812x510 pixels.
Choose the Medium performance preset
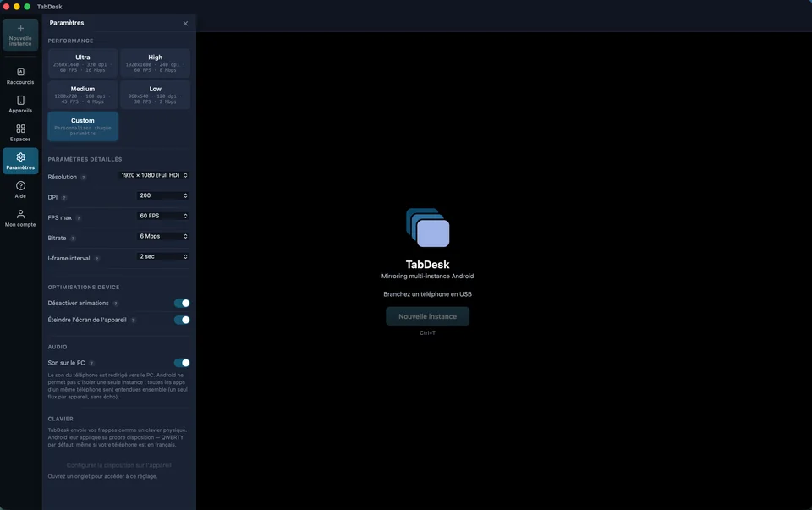(x=83, y=95)
